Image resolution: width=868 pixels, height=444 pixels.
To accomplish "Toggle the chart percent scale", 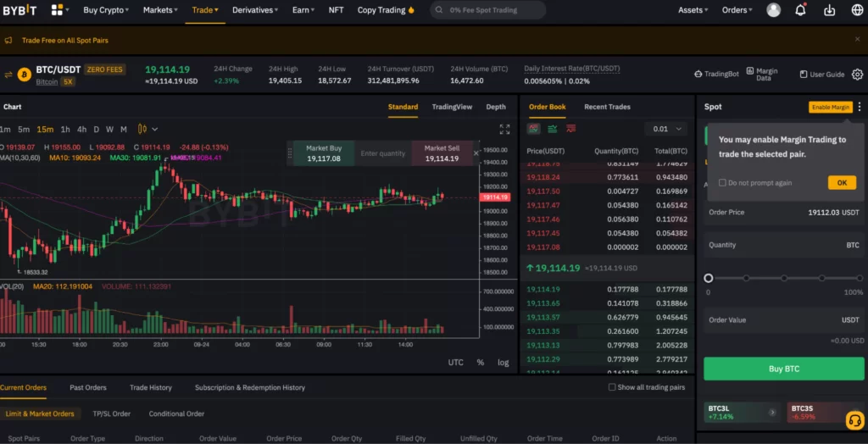I will point(481,362).
